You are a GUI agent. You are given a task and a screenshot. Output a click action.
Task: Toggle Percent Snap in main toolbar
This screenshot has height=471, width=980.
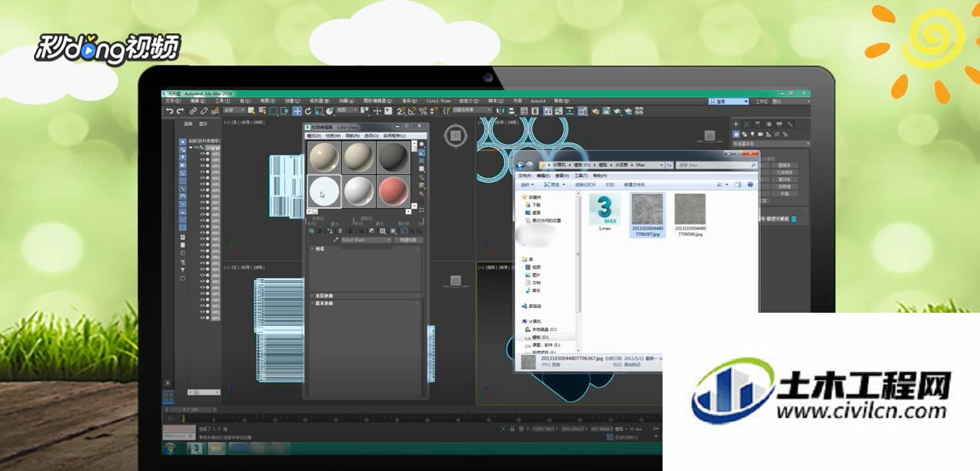[x=423, y=111]
